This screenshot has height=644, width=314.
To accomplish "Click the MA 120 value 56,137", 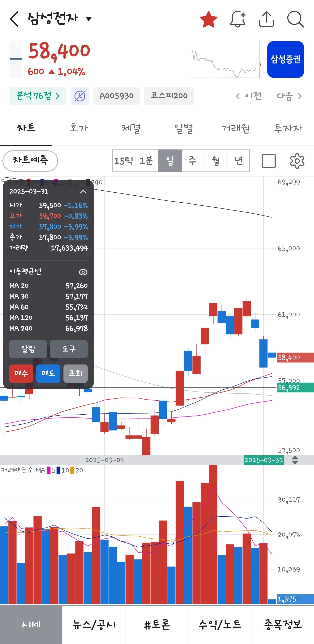I will [77, 318].
